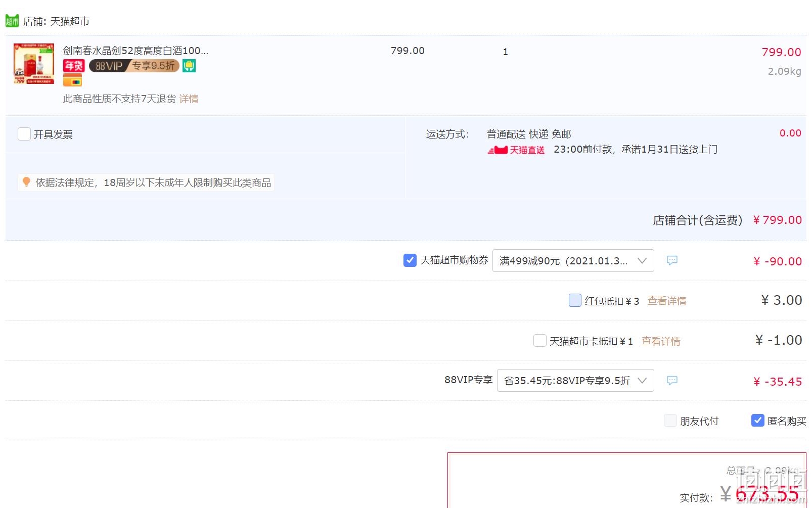Click the weight text 2.09kg

(x=784, y=71)
